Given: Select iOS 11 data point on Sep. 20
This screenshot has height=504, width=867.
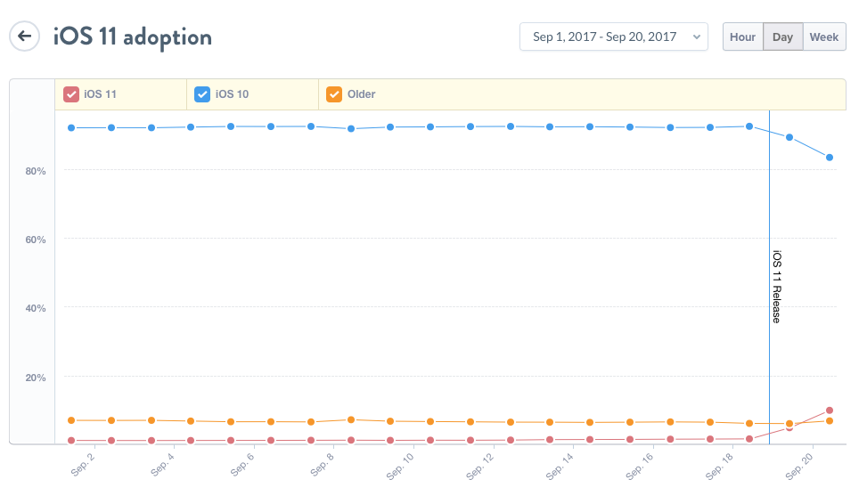Looking at the screenshot, I should tap(830, 411).
